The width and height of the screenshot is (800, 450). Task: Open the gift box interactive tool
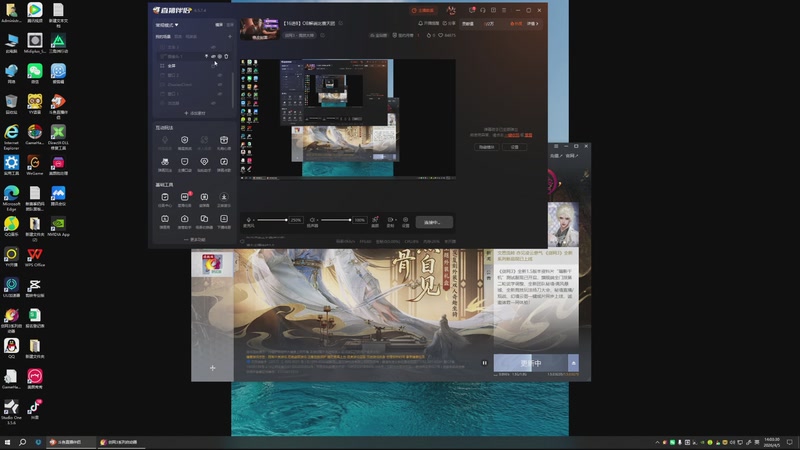click(x=223, y=142)
